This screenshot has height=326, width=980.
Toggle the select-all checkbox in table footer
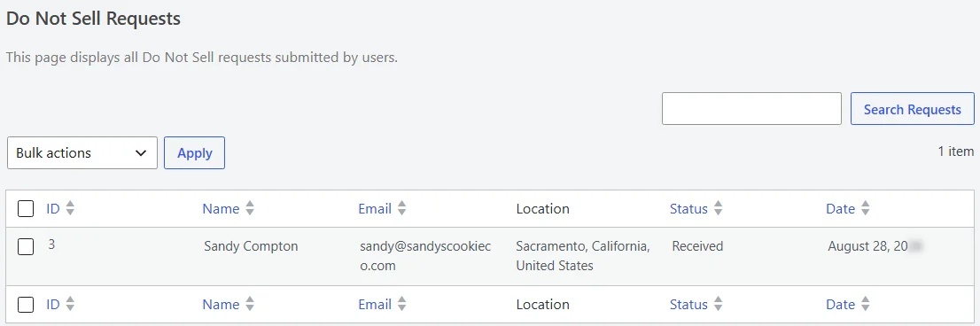(x=26, y=304)
